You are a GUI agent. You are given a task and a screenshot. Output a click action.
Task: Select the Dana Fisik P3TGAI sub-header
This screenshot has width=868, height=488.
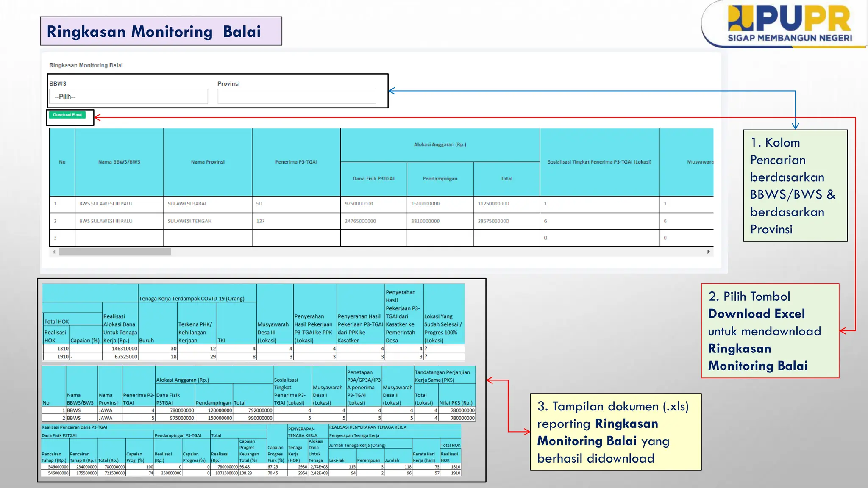[373, 179]
